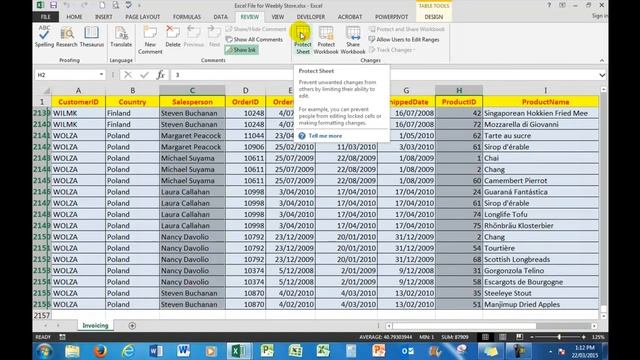Image resolution: width=640 pixels, height=360 pixels.
Task: Click the Manjimup Dried Apples cell
Action: pyautogui.click(x=541, y=304)
